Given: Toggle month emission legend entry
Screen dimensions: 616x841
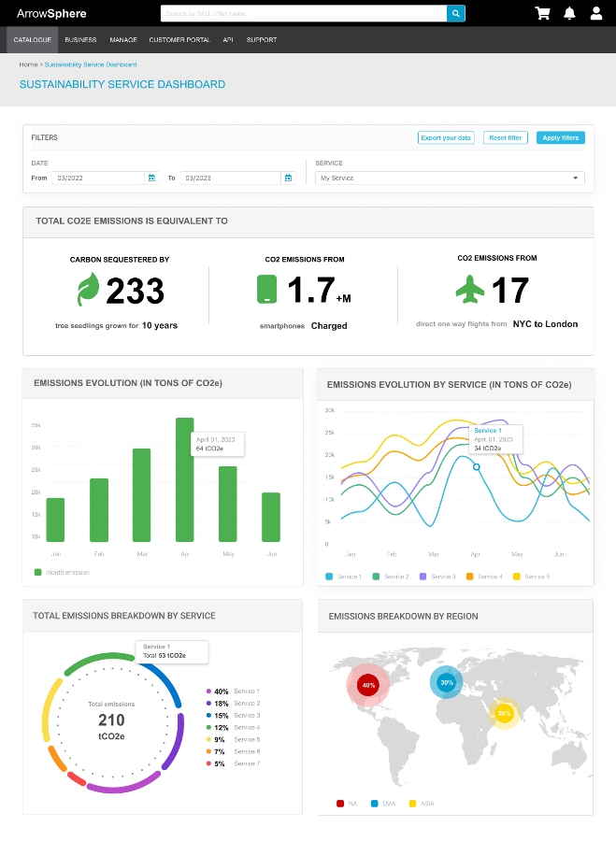Looking at the screenshot, I should pos(63,572).
